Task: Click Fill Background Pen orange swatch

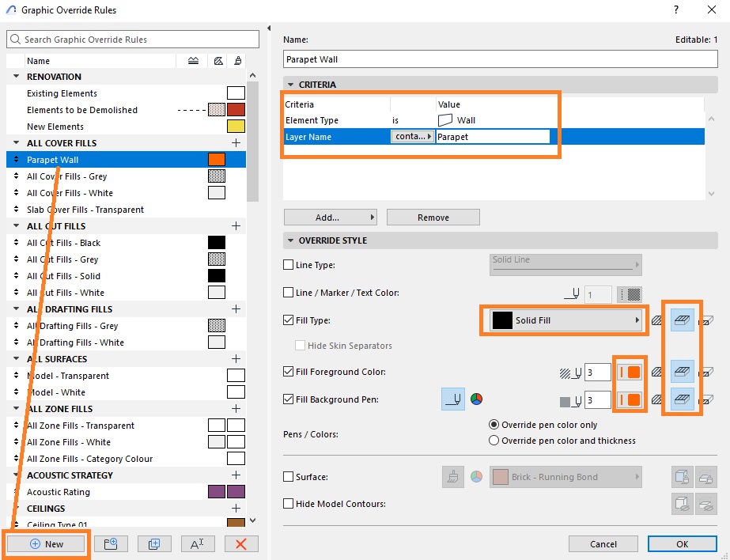Action: point(630,400)
